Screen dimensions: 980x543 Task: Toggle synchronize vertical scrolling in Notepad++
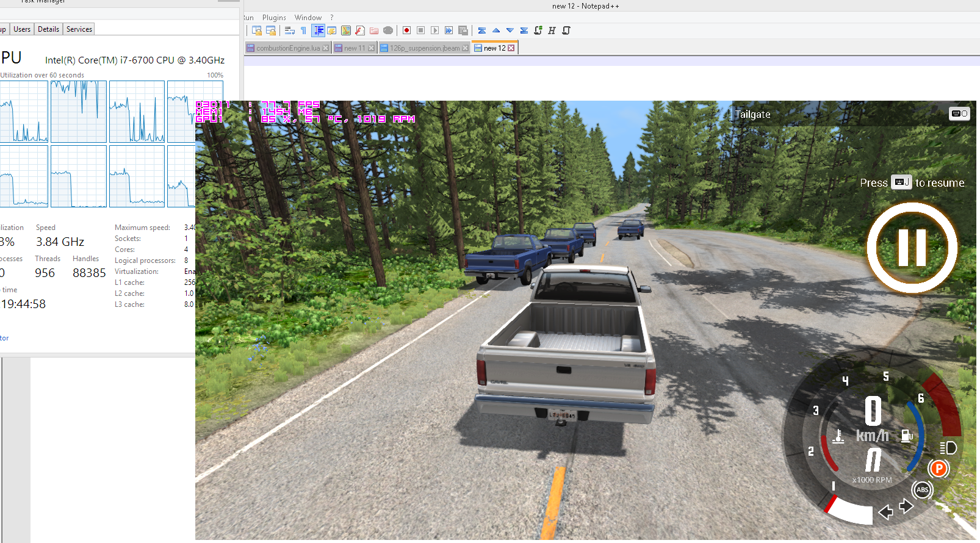[257, 31]
